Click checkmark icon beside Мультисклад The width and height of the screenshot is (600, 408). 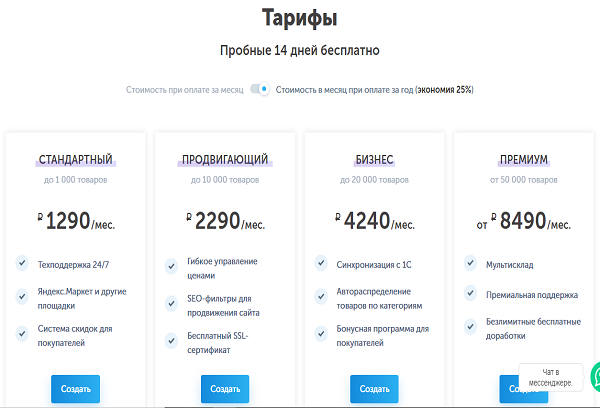click(x=470, y=263)
